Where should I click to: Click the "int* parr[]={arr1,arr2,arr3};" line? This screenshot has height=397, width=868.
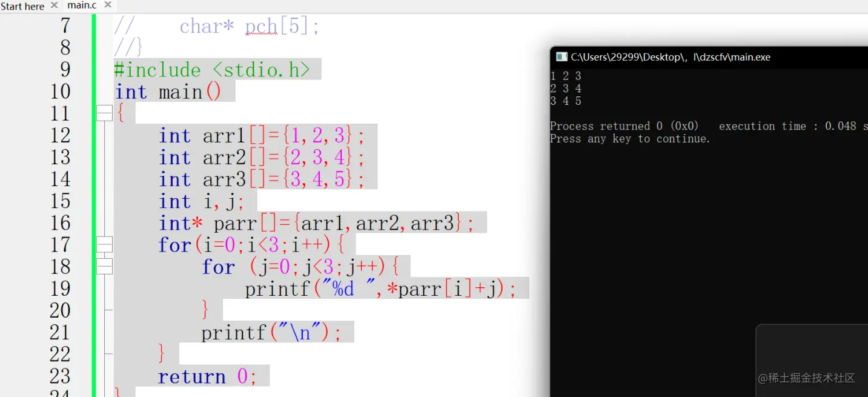[316, 223]
